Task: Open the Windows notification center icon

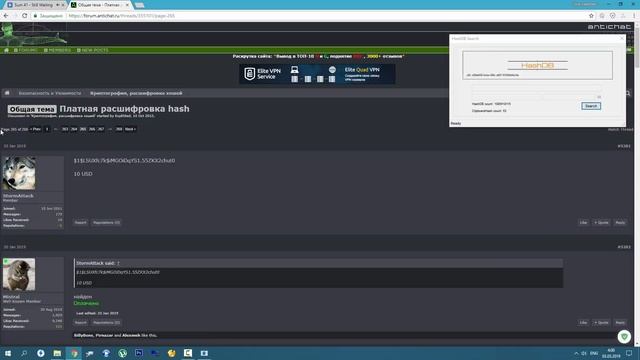Action: pyautogui.click(x=629, y=353)
